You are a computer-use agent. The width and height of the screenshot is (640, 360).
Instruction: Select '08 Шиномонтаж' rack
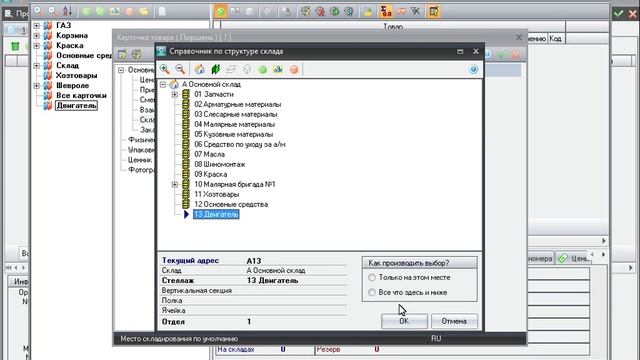pos(220,164)
